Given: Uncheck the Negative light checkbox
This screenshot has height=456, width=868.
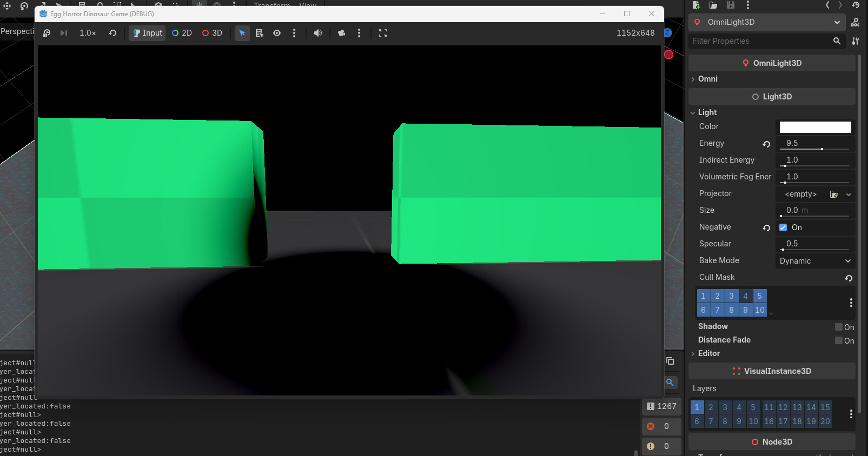Looking at the screenshot, I should click(x=783, y=227).
